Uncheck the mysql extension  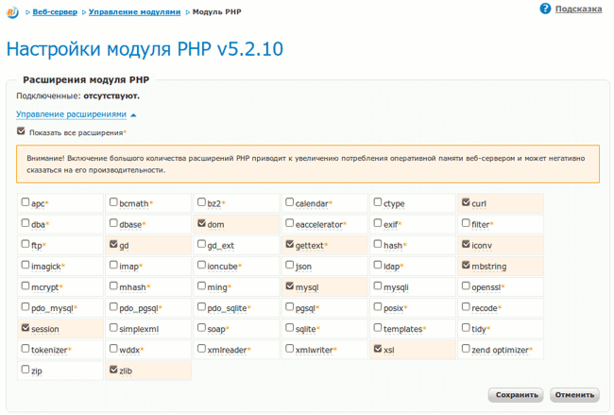[290, 286]
